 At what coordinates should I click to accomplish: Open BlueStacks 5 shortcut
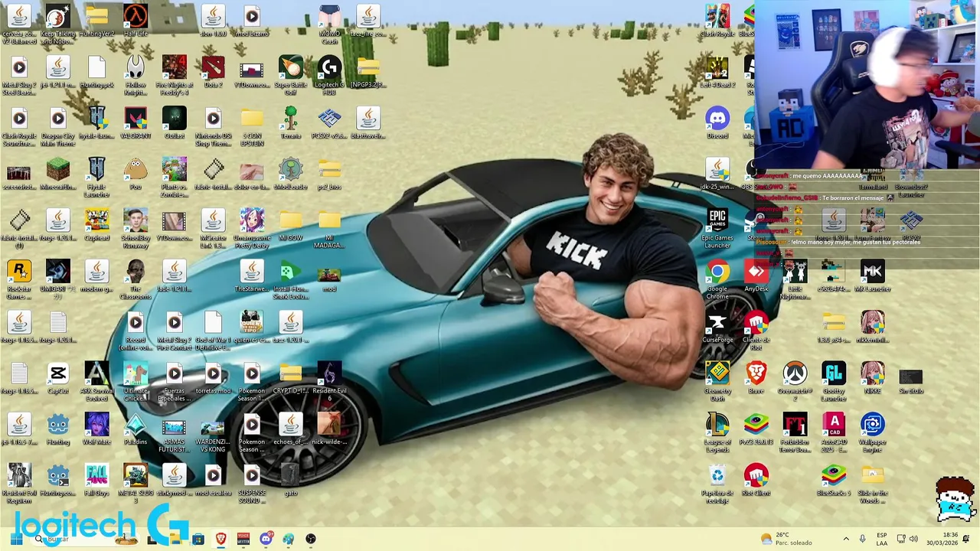click(x=834, y=475)
